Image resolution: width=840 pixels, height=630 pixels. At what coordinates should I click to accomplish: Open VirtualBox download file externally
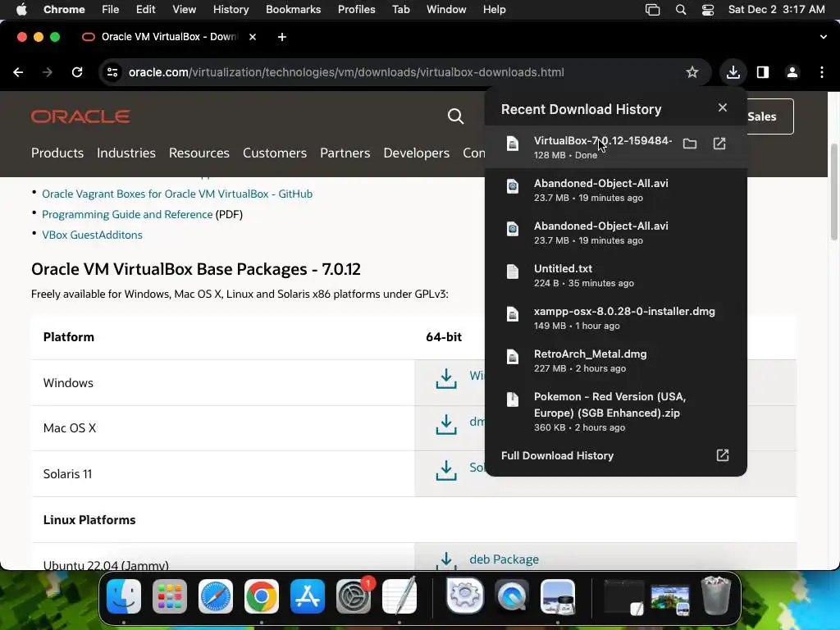[719, 144]
